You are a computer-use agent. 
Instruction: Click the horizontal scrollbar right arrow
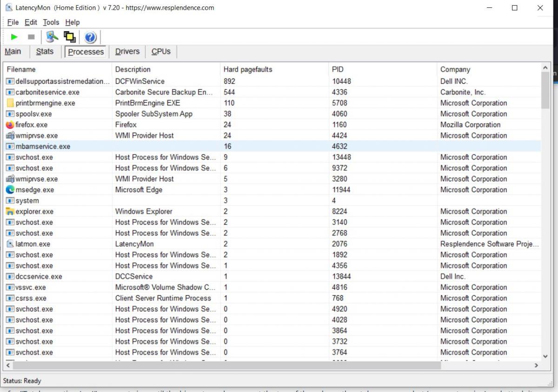pyautogui.click(x=536, y=365)
